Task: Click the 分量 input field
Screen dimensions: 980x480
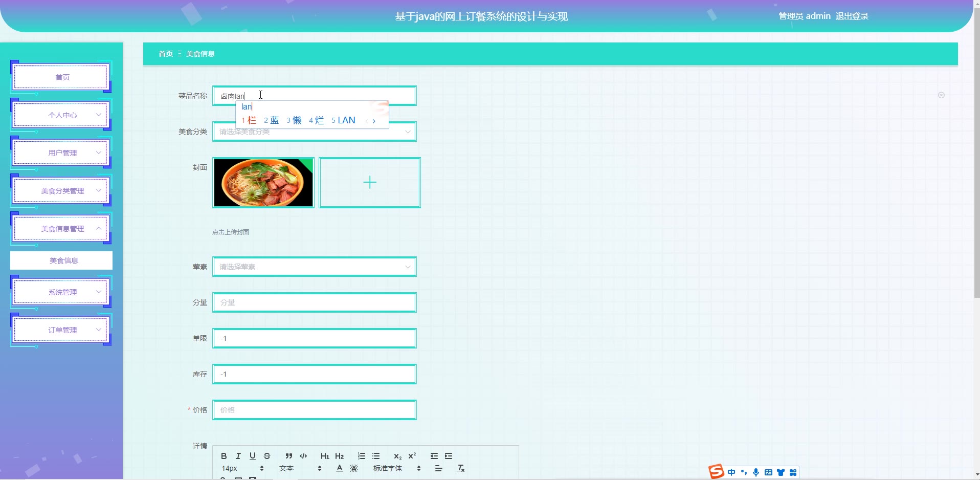Action: coord(315,302)
